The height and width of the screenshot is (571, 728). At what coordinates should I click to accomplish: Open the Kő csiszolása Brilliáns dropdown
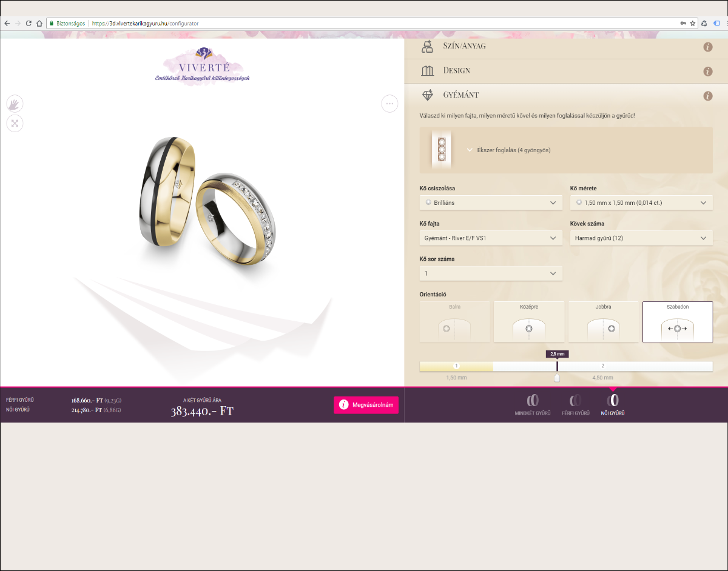(x=490, y=203)
